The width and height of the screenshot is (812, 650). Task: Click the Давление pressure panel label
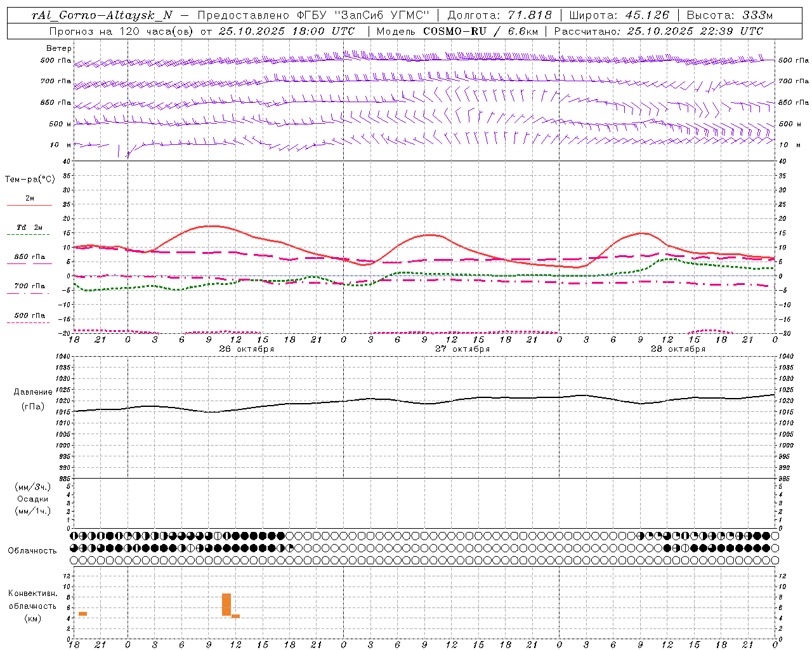point(33,392)
